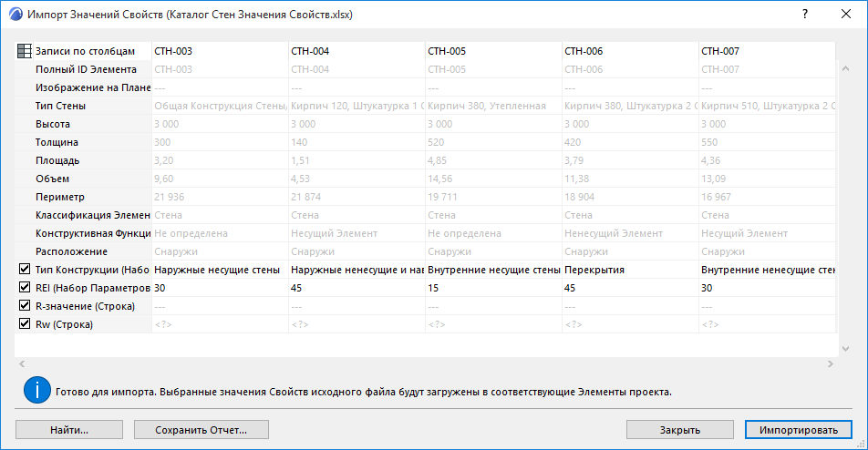The image size is (868, 450).
Task: Uncheck the Rw (Строка) checkbox
Action: (25, 324)
